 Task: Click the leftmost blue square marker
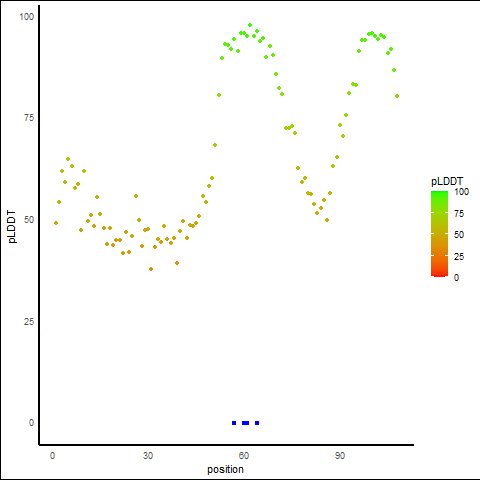tap(234, 423)
